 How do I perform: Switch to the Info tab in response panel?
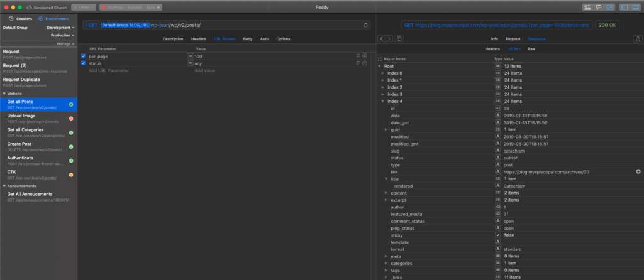[494, 39]
